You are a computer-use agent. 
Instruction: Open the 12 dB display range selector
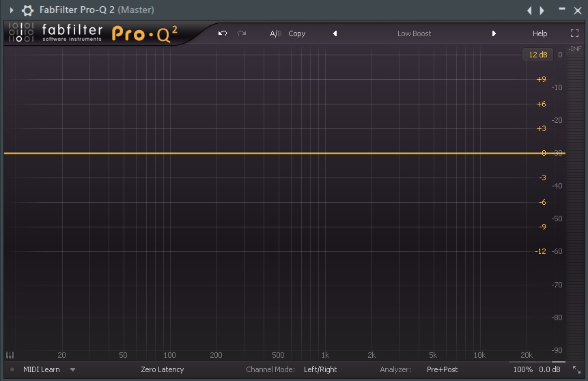pyautogui.click(x=537, y=55)
